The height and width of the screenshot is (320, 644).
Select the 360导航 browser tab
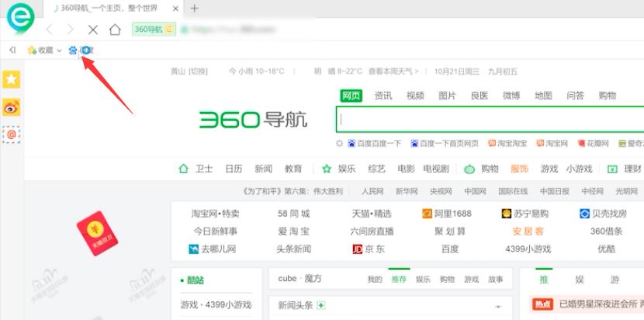pos(114,9)
